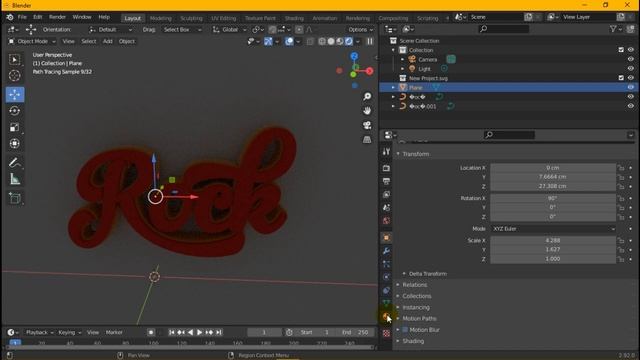Open the File menu

point(22,17)
